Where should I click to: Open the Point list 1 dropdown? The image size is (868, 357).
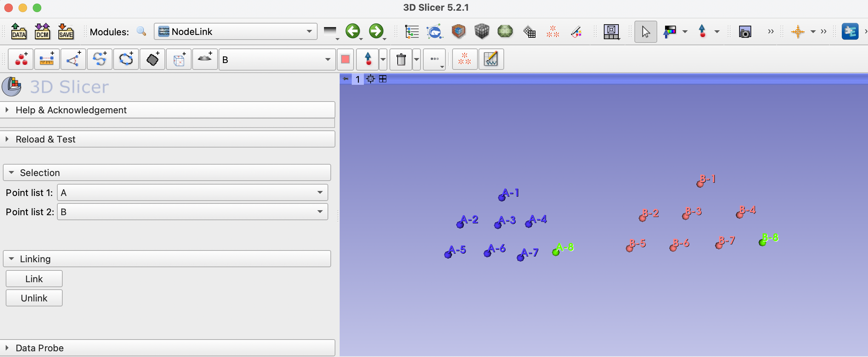[x=192, y=193]
